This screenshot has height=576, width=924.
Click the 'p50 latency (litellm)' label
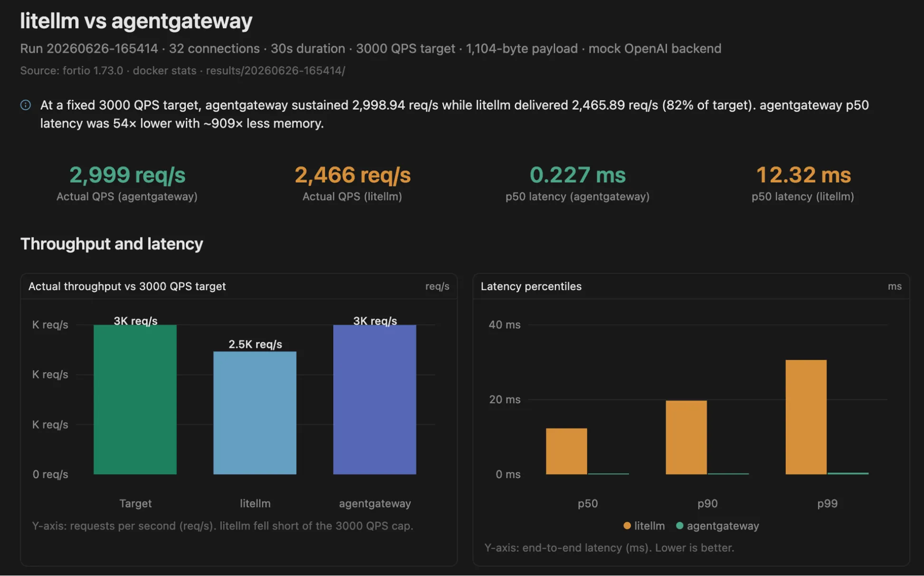(803, 197)
